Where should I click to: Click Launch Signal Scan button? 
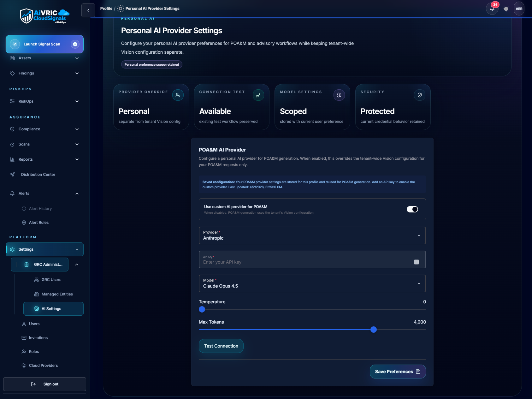point(44,44)
